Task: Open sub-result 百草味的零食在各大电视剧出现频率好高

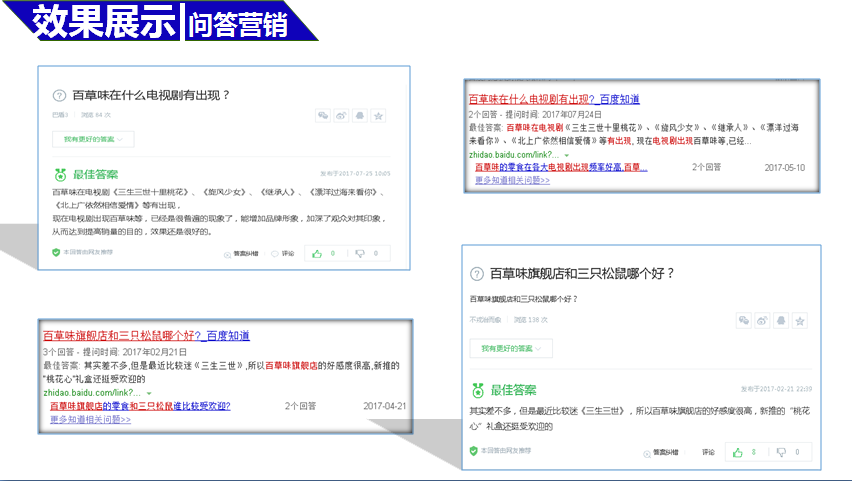Action: pos(561,167)
